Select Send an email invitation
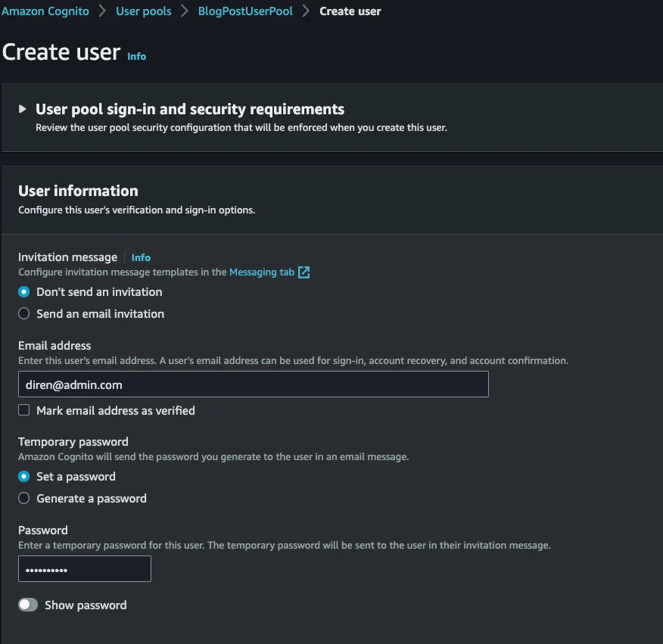 (24, 314)
